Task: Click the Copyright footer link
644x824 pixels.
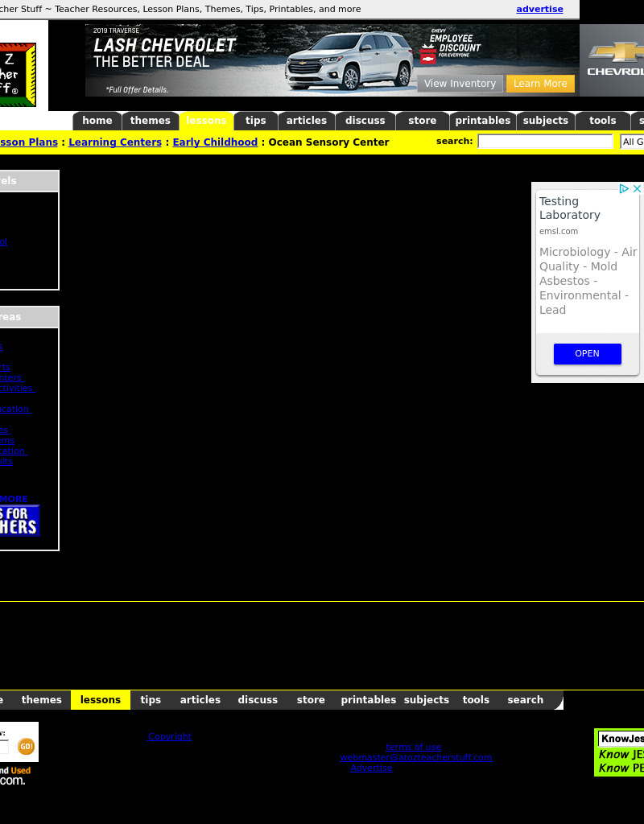Action: coord(170,737)
